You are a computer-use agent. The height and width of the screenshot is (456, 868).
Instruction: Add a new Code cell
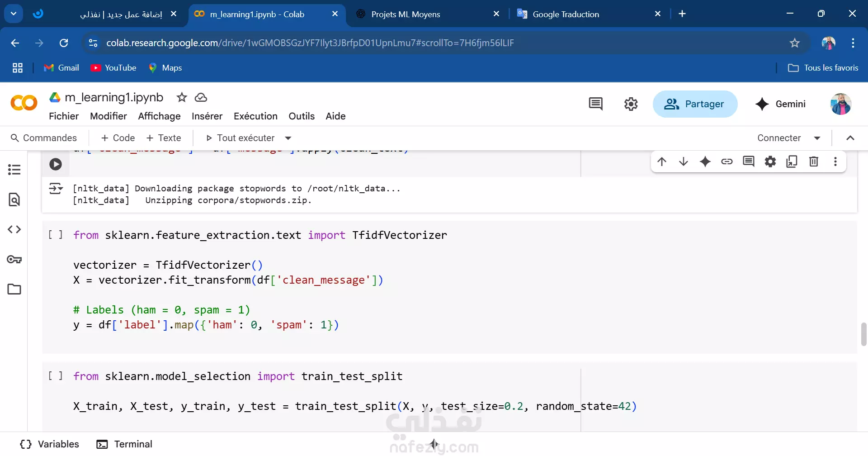(x=118, y=138)
